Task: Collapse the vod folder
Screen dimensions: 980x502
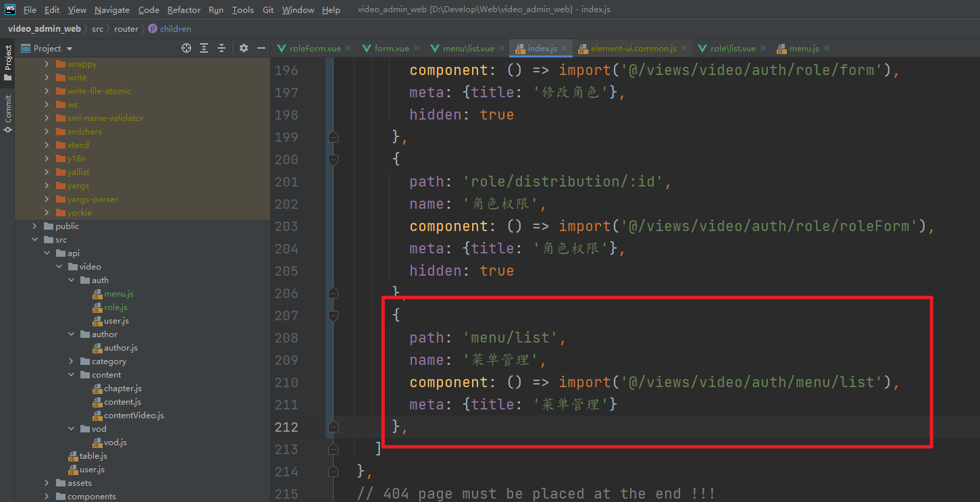Action: coord(71,429)
